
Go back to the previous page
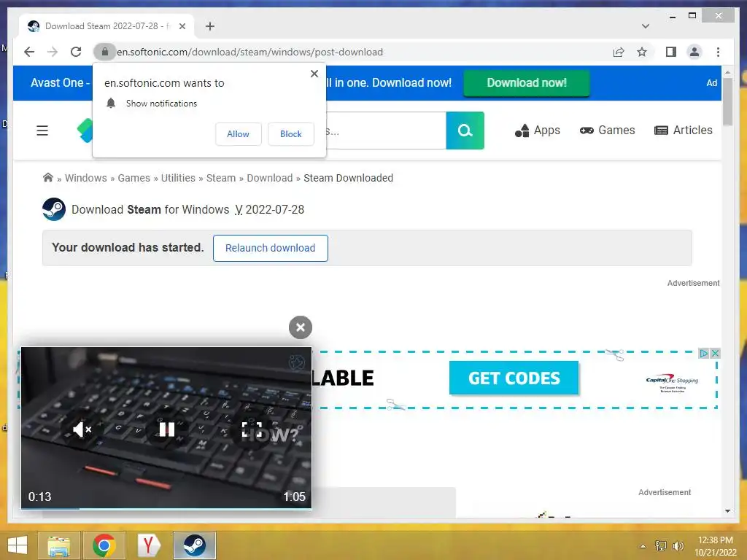pos(29,52)
